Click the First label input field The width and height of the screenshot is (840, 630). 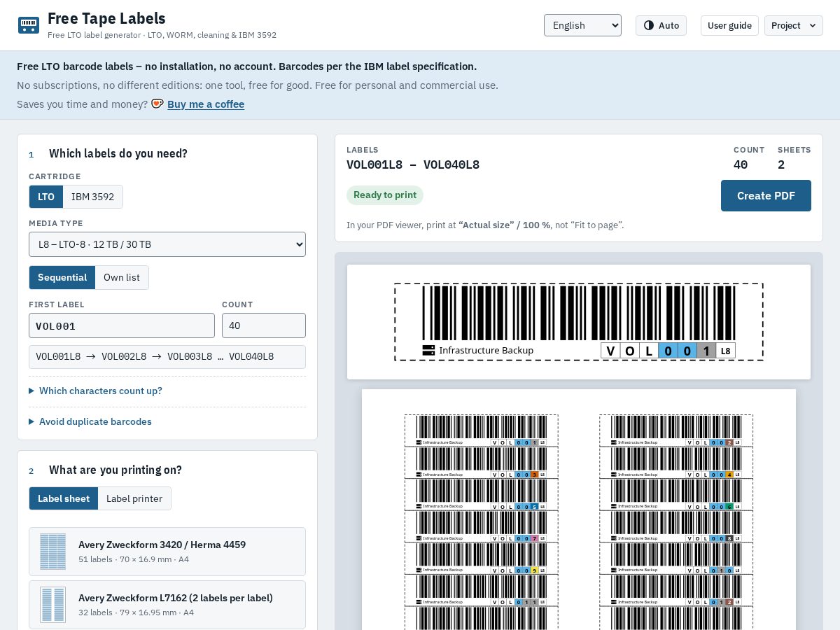coord(122,325)
